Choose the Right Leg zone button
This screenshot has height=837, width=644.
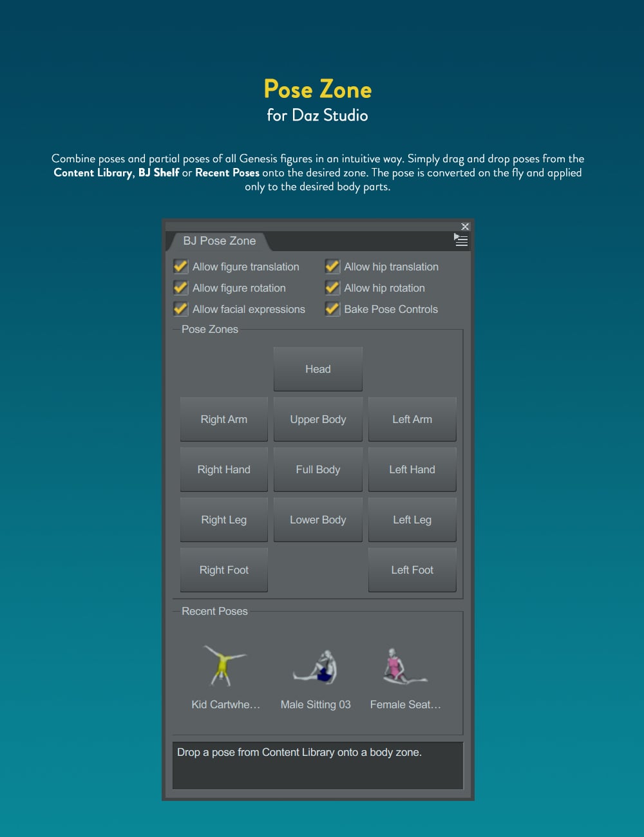pos(224,520)
